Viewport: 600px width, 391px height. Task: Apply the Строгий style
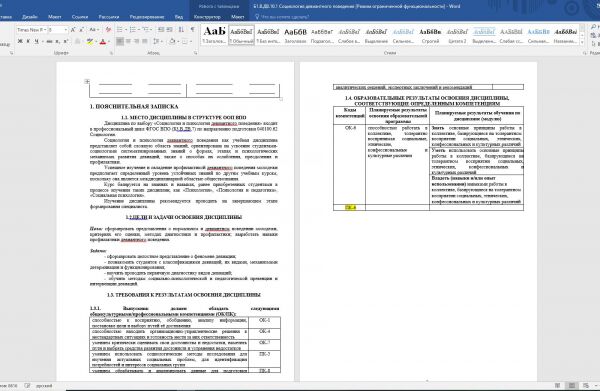coord(430,35)
